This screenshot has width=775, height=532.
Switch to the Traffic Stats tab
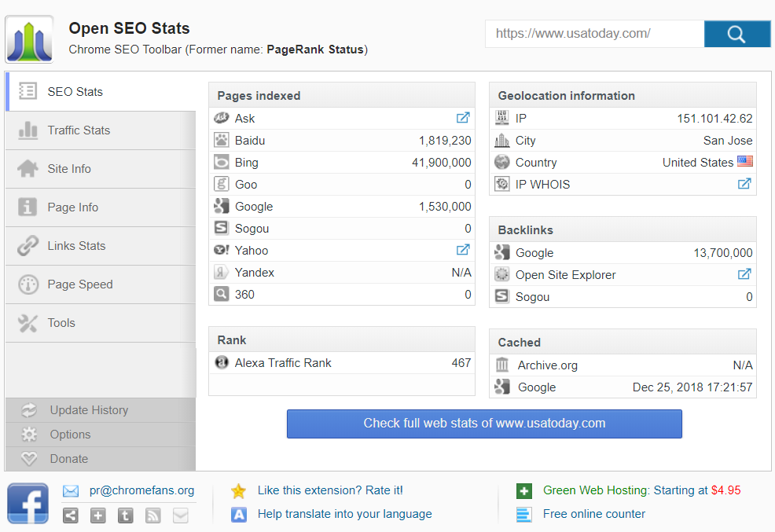[79, 130]
